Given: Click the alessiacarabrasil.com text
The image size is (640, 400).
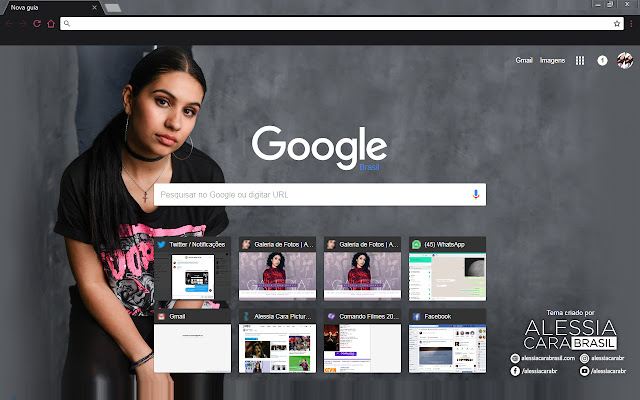Looking at the screenshot, I should [548, 358].
